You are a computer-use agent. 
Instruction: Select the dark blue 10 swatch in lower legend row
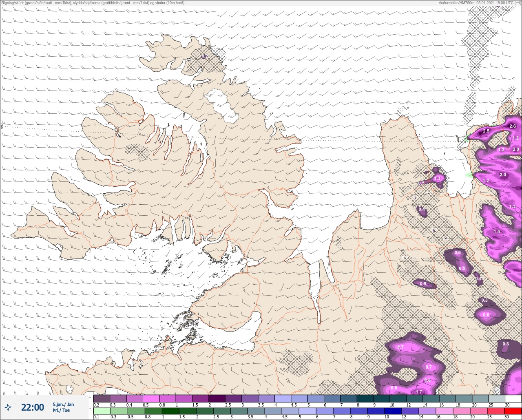(x=393, y=411)
